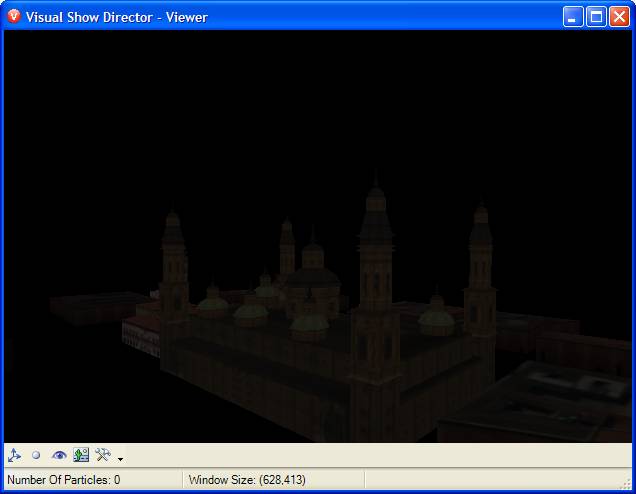Expand the small toolbar options arrow
Screen dimensions: 636x494
pyautogui.click(x=120, y=459)
